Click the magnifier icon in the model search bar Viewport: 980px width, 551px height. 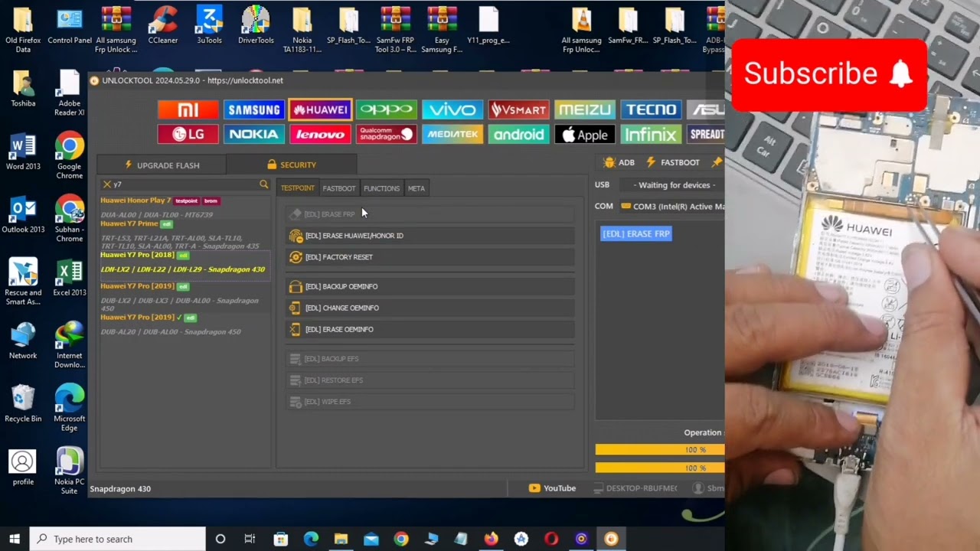(x=263, y=184)
